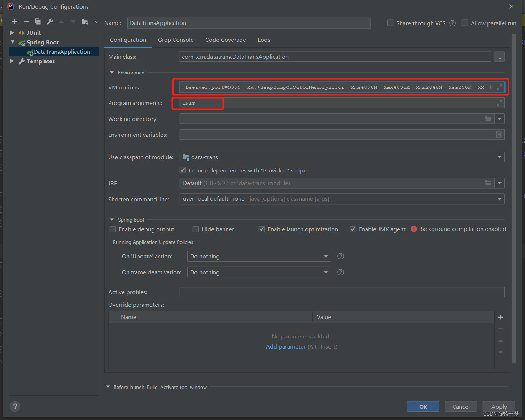Image resolution: width=525 pixels, height=420 pixels.
Task: Background compilation enabled warning icon
Action: coord(414,229)
